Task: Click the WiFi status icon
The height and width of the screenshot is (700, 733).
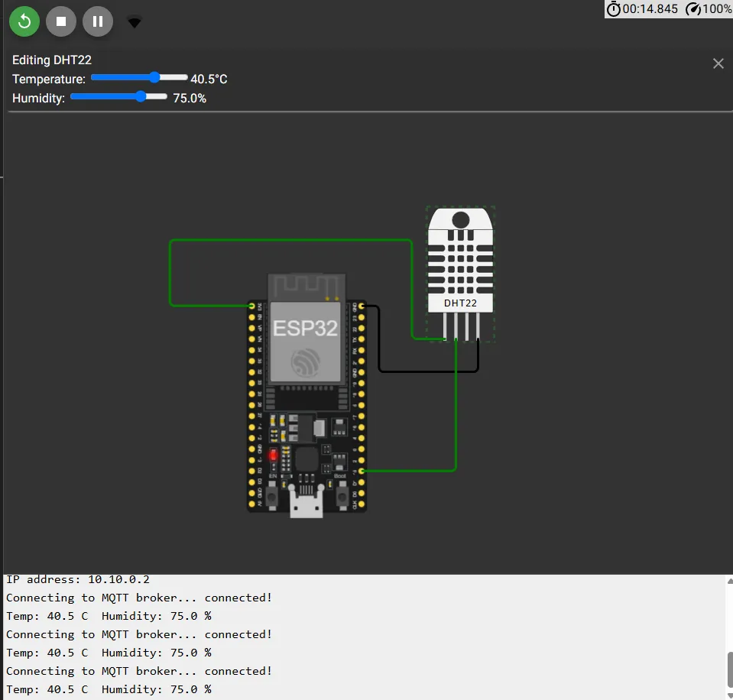Action: 135,22
